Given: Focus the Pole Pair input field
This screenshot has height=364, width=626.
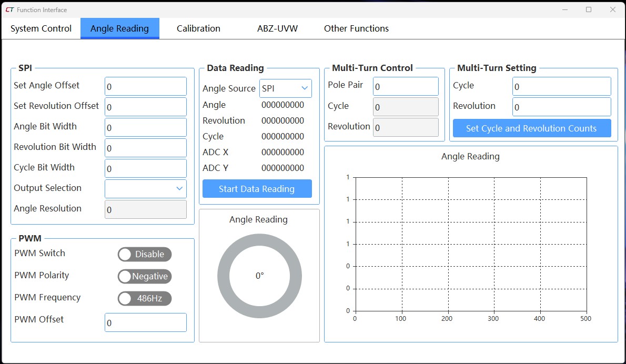Looking at the screenshot, I should click(406, 86).
